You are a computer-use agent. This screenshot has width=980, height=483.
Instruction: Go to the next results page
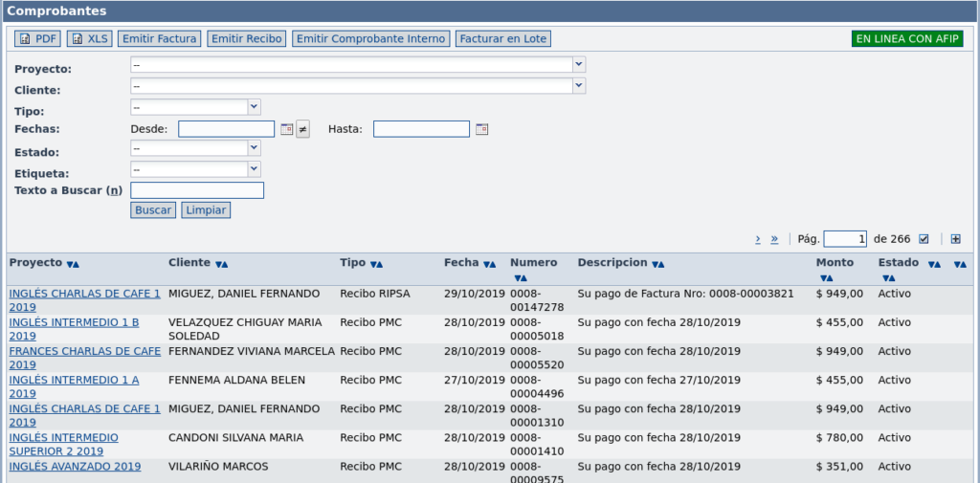[x=758, y=239]
